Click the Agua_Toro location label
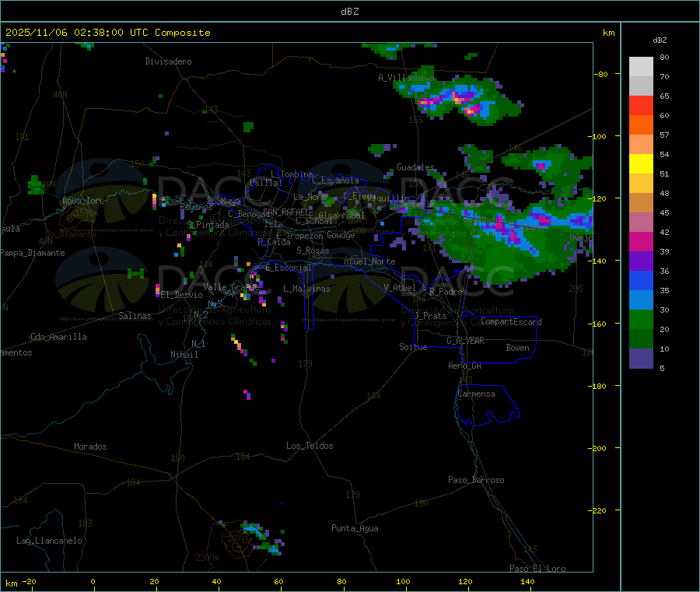This screenshot has width=700, height=592. coord(83,201)
